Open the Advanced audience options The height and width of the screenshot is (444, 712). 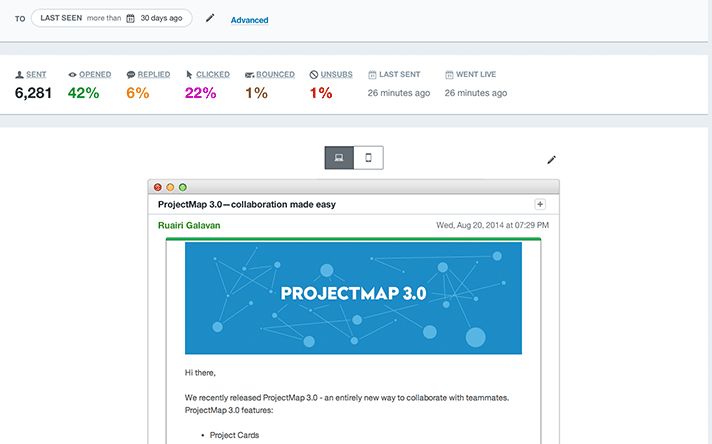249,20
